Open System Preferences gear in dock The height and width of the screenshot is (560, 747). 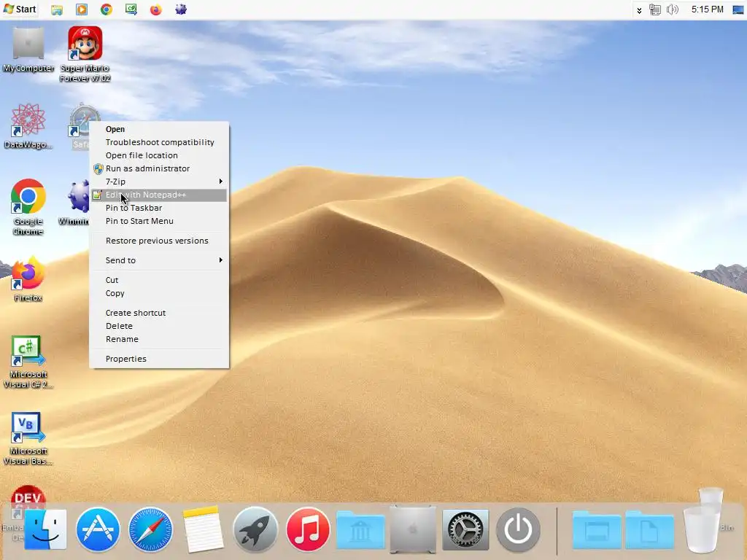[465, 529]
